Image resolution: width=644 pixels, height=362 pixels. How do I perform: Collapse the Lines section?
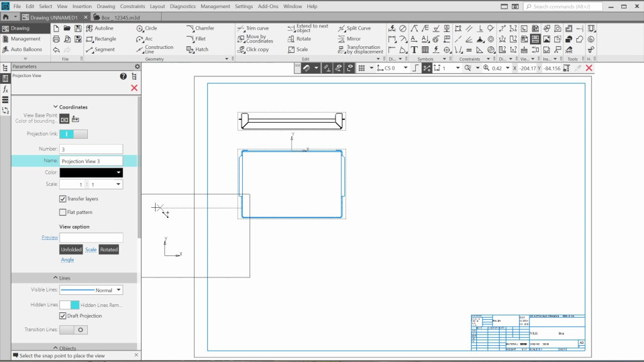point(64,278)
